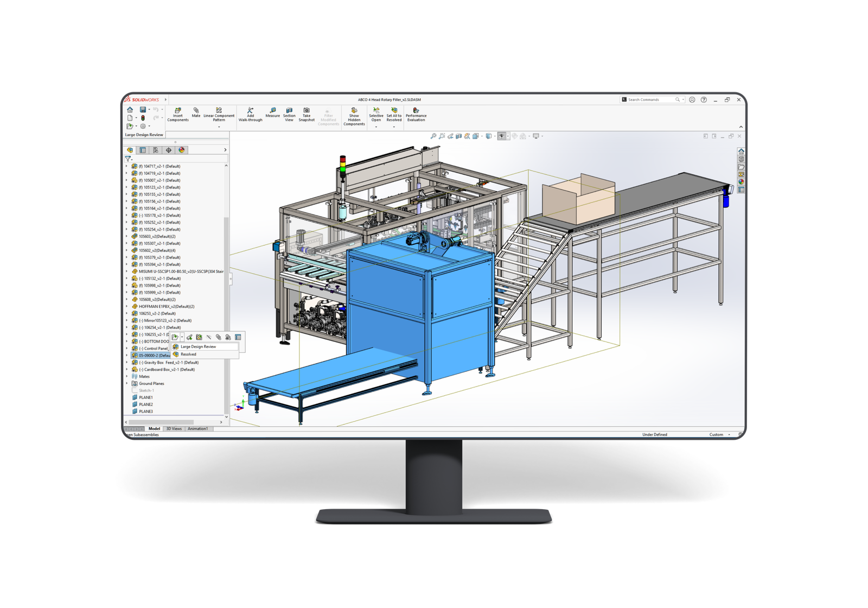Open the Linear Component Pattern dropdown
The width and height of the screenshot is (868, 608).
pyautogui.click(x=219, y=126)
